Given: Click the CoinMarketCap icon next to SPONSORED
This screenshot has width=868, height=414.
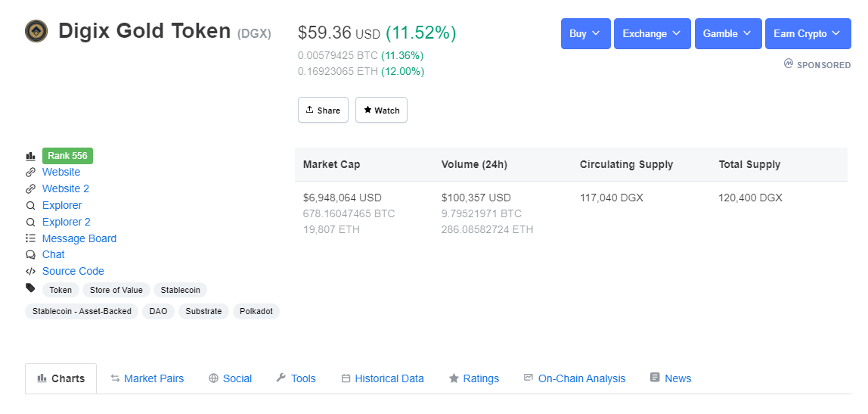Looking at the screenshot, I should pos(789,64).
